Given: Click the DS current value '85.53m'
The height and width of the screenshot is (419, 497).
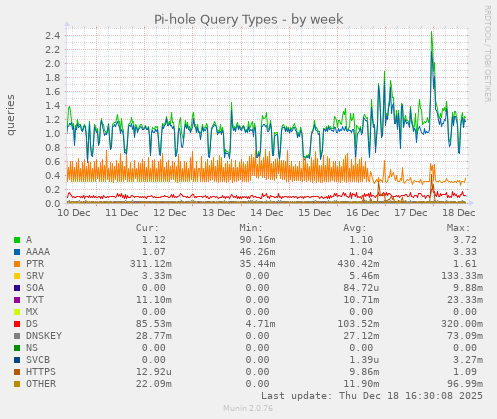Looking at the screenshot, I should (x=154, y=324).
